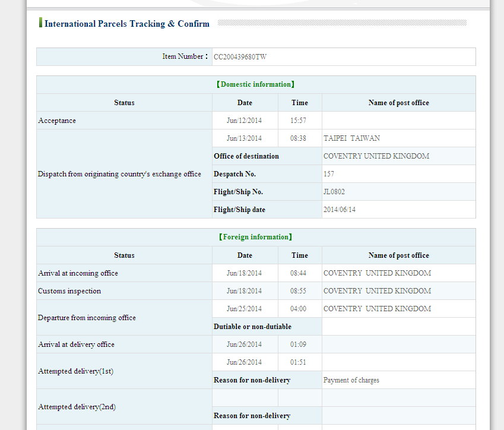Click the TAIPEI TAIWAN post office cell
Image resolution: width=504 pixels, height=430 pixels.
[x=351, y=138]
